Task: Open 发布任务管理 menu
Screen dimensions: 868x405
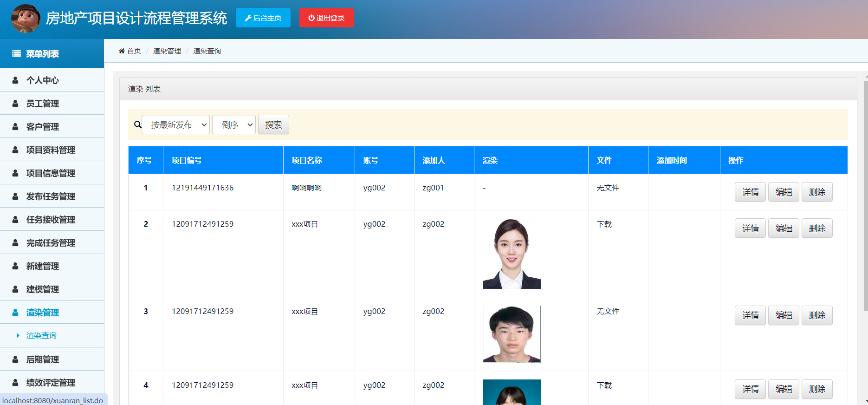Action: [x=52, y=196]
